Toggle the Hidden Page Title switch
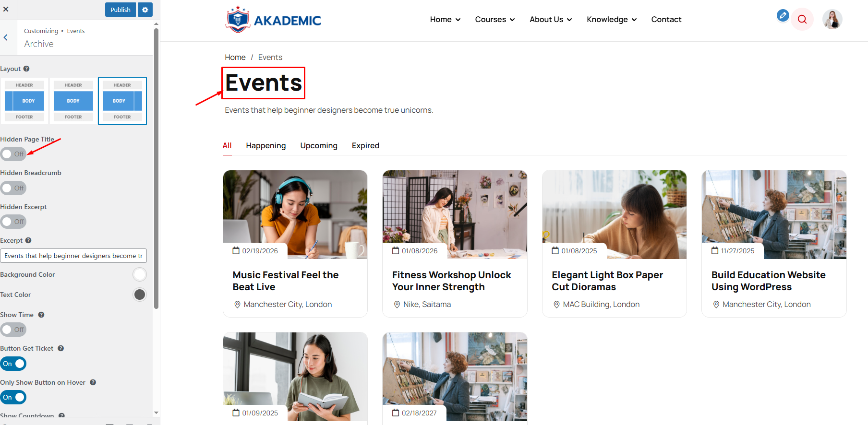The width and height of the screenshot is (868, 425). pyautogui.click(x=13, y=154)
